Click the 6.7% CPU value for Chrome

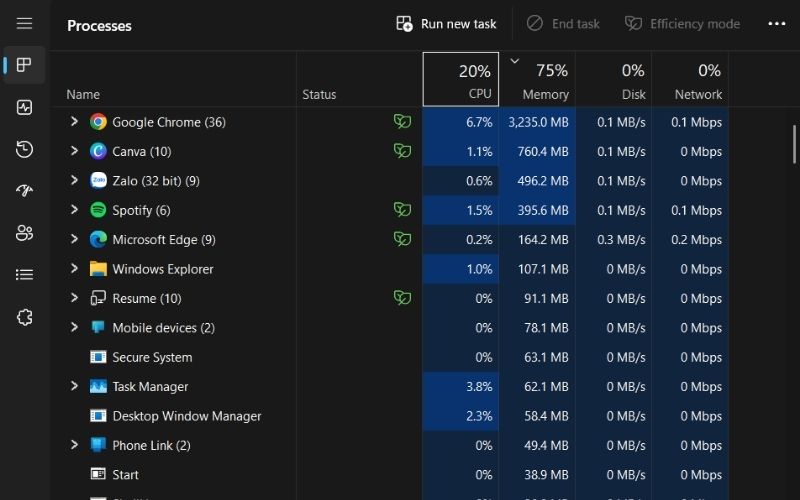479,122
